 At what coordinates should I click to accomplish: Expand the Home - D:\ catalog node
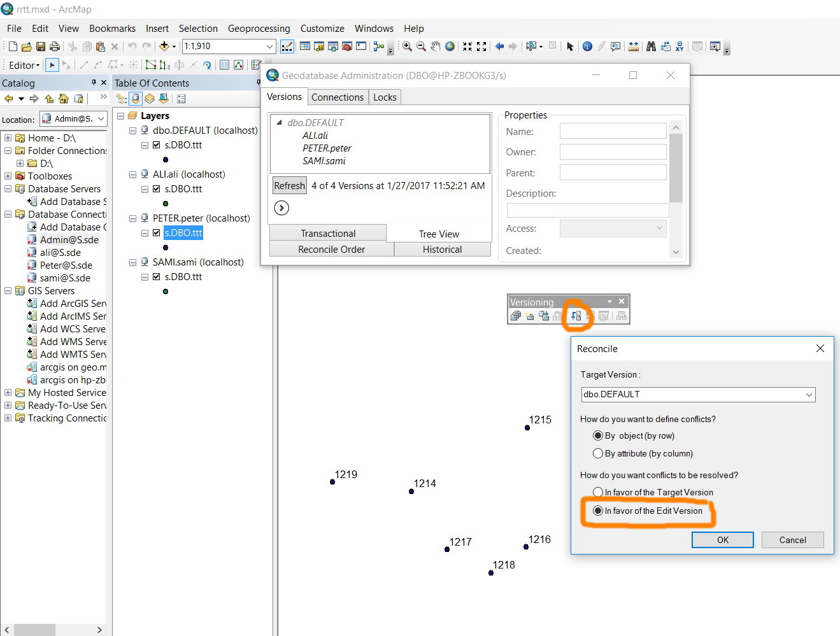(8, 138)
